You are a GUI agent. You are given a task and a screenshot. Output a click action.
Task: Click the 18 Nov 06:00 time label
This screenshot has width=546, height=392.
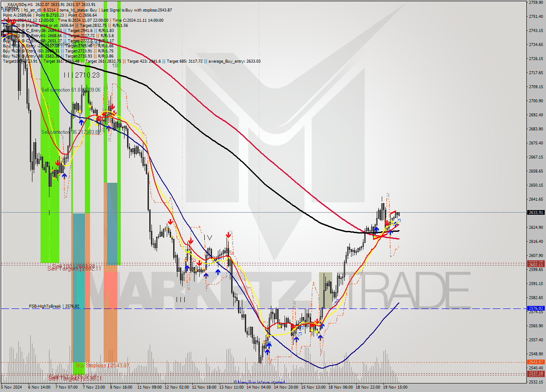340,388
